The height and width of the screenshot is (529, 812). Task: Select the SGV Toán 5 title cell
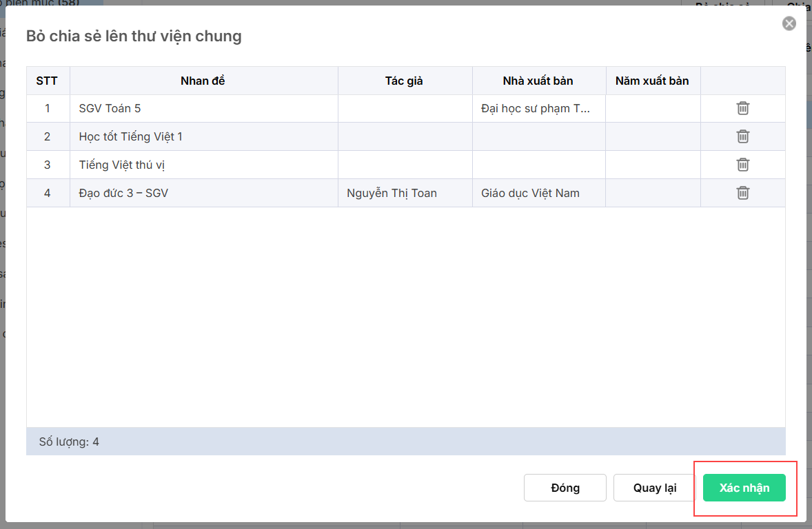click(x=110, y=108)
